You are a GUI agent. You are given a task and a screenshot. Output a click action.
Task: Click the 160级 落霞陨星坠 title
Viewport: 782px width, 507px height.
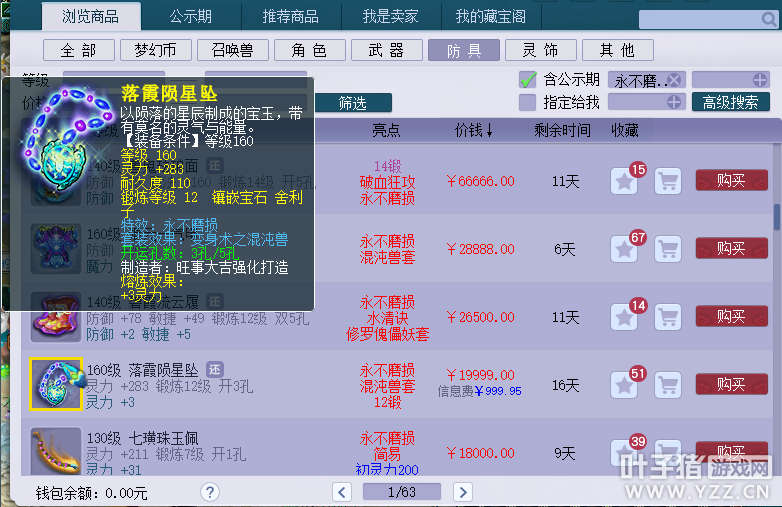coord(143,370)
